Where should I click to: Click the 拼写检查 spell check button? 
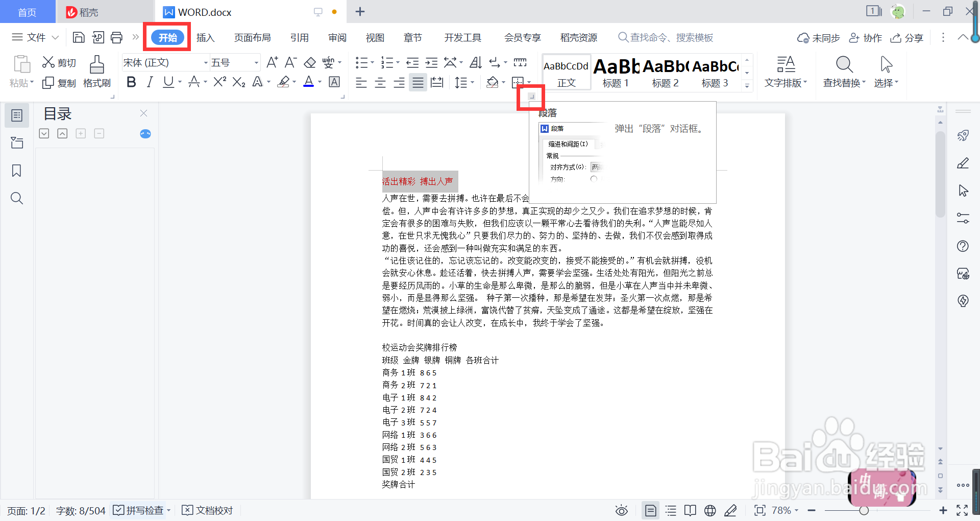tap(138, 510)
